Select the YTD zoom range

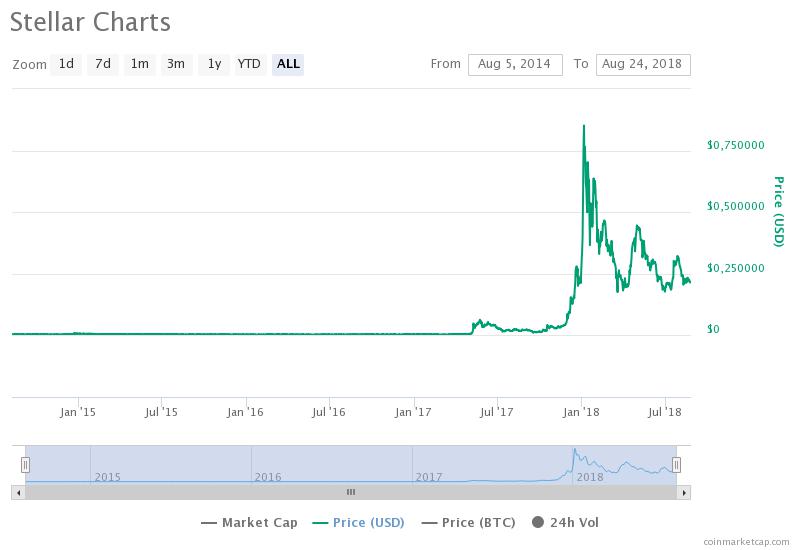[249, 64]
